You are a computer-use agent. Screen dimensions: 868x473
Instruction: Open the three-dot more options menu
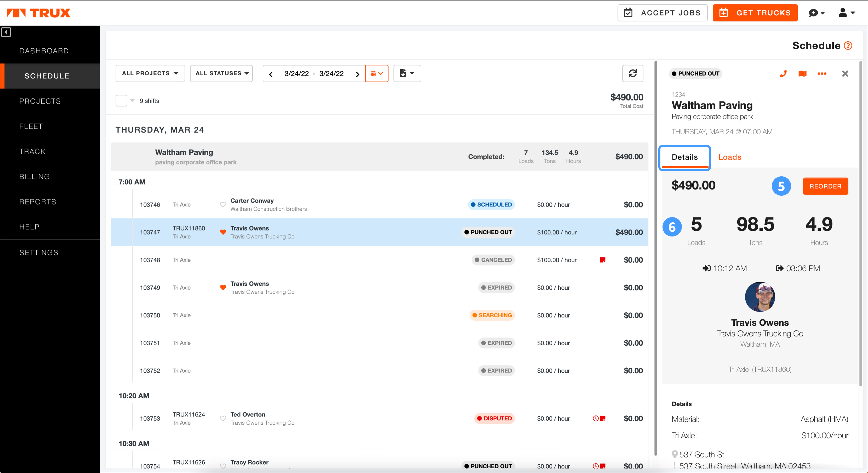click(822, 74)
